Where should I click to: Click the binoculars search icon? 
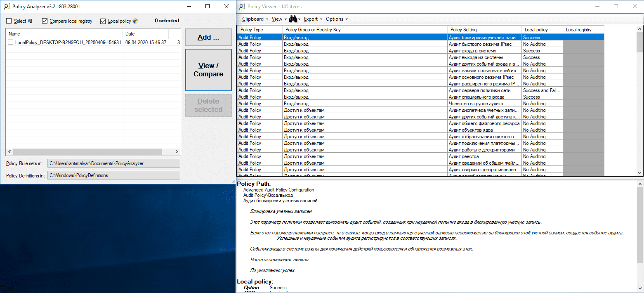[293, 19]
